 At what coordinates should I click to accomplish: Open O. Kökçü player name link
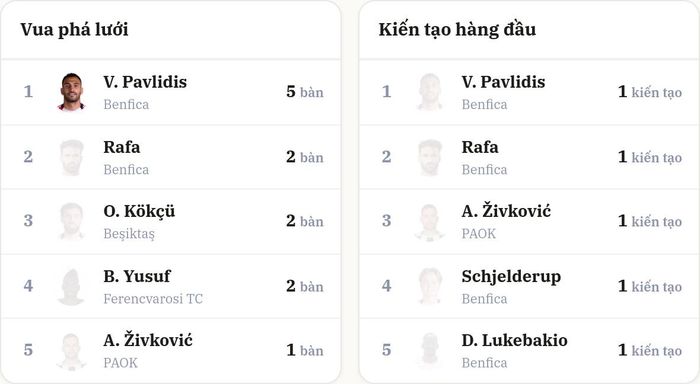(139, 211)
